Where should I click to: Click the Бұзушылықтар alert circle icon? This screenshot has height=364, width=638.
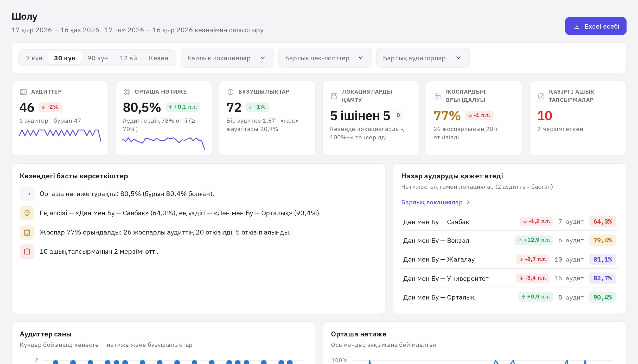[x=231, y=92]
